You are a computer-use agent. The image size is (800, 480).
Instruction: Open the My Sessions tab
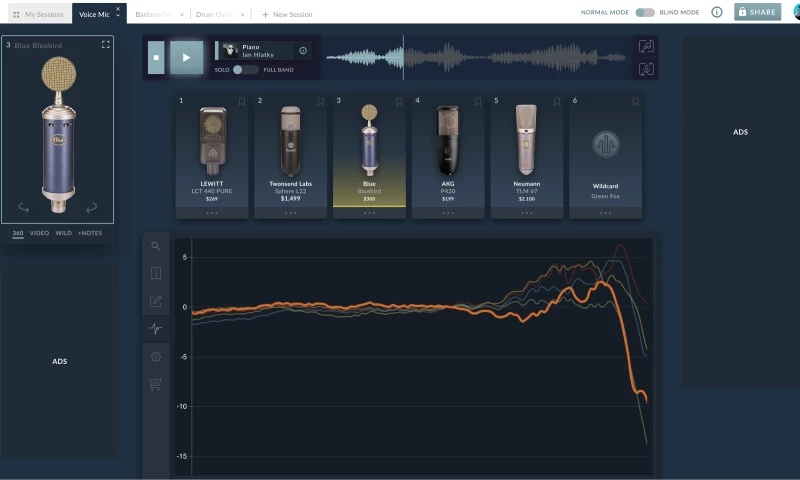tap(39, 14)
